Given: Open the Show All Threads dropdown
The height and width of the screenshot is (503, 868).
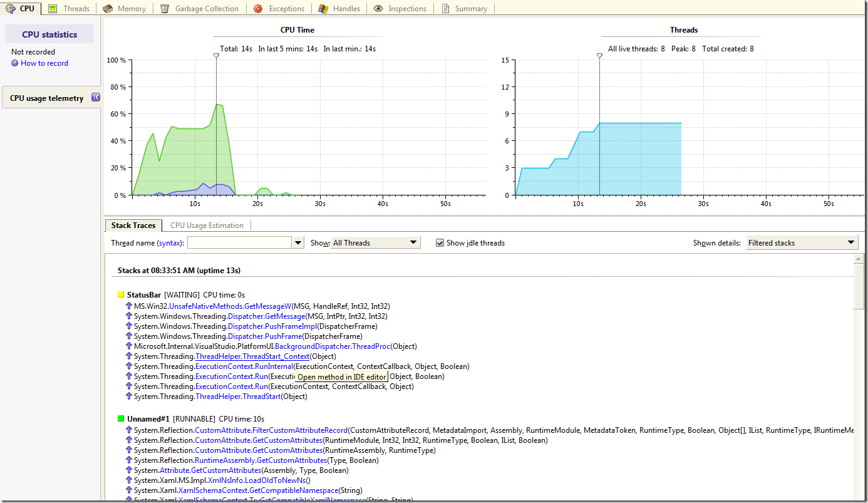Looking at the screenshot, I should 375,242.
